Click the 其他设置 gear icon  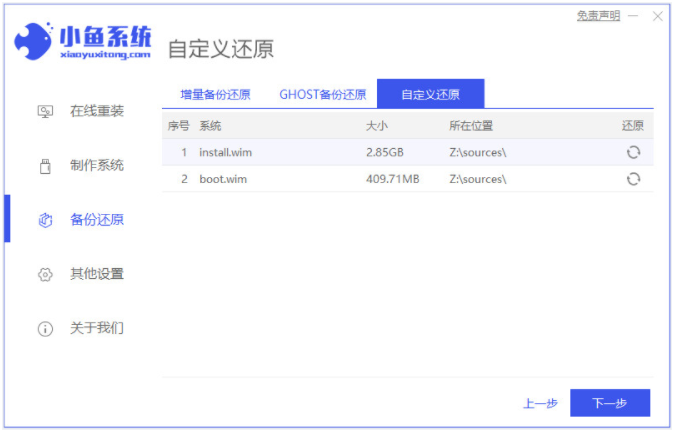point(45,274)
